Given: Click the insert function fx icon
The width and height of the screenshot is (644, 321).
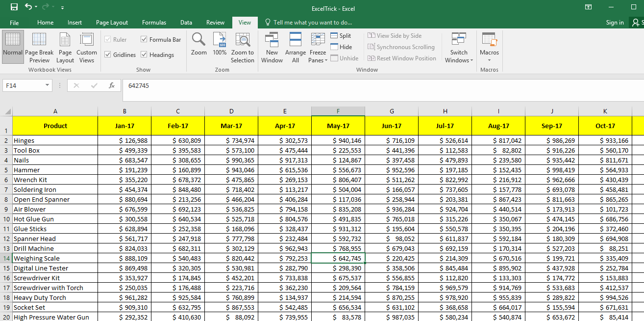Looking at the screenshot, I should click(111, 85).
